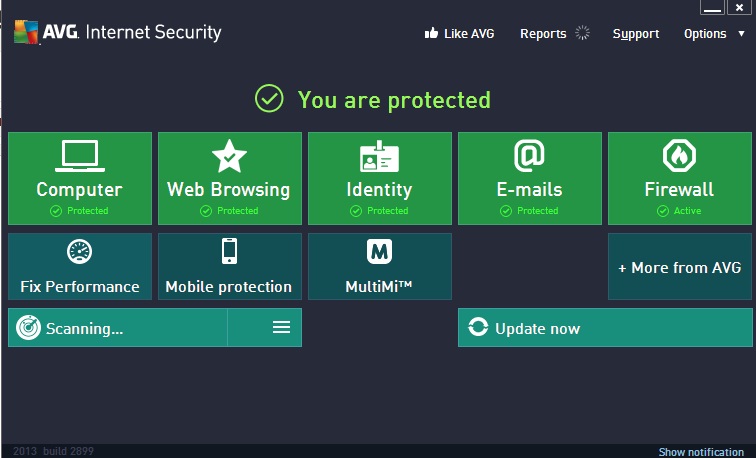Click the MultiMi label

(x=379, y=286)
